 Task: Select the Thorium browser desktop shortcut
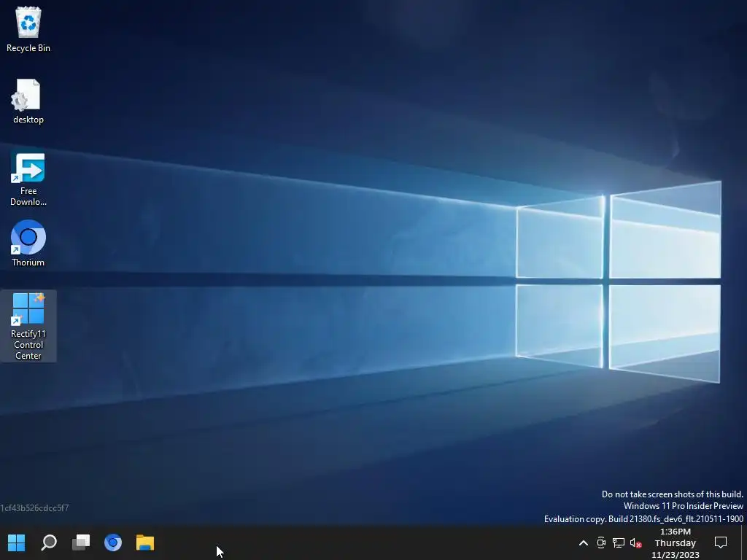[x=28, y=244]
